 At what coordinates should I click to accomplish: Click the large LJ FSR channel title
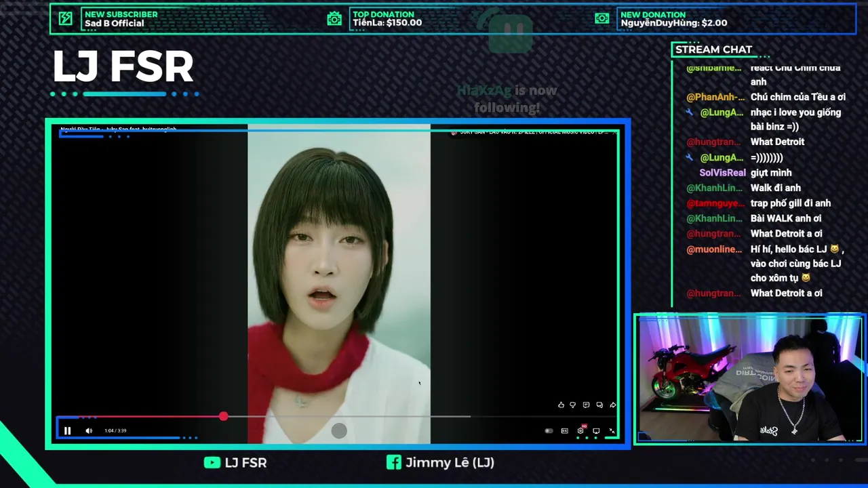tap(123, 66)
